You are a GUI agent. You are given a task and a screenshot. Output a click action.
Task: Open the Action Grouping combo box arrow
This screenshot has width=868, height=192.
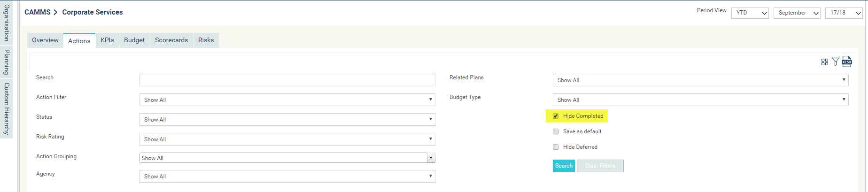pyautogui.click(x=431, y=158)
